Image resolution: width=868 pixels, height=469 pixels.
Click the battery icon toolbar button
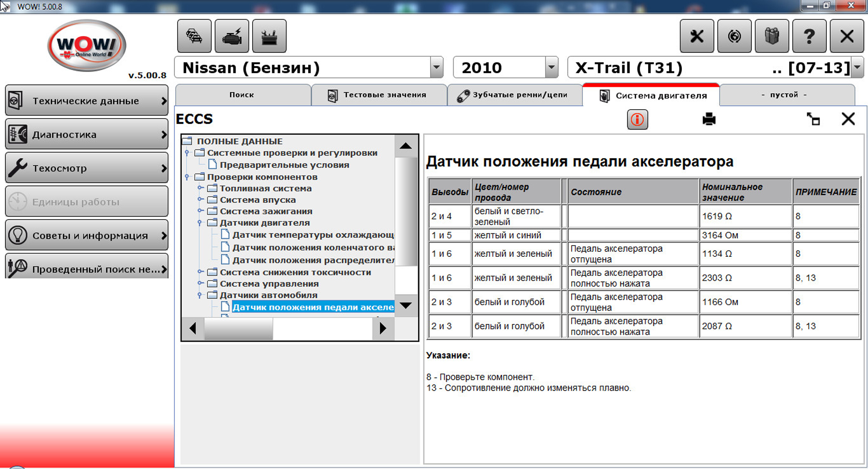pos(269,36)
